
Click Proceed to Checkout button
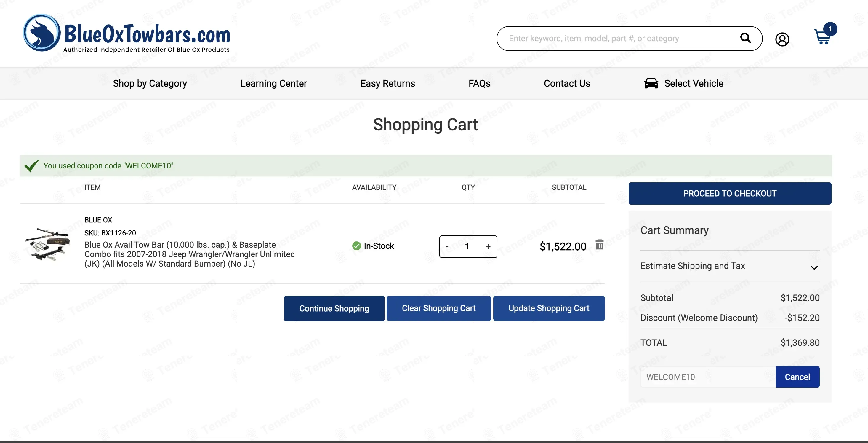tap(730, 193)
